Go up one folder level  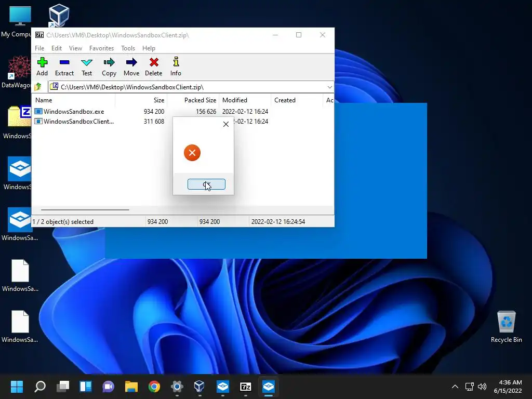point(38,87)
